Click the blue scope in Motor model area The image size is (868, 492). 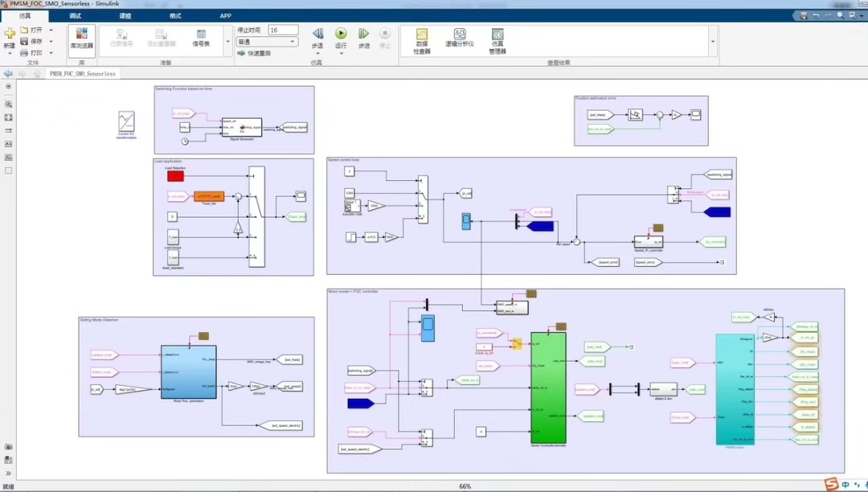tap(428, 328)
